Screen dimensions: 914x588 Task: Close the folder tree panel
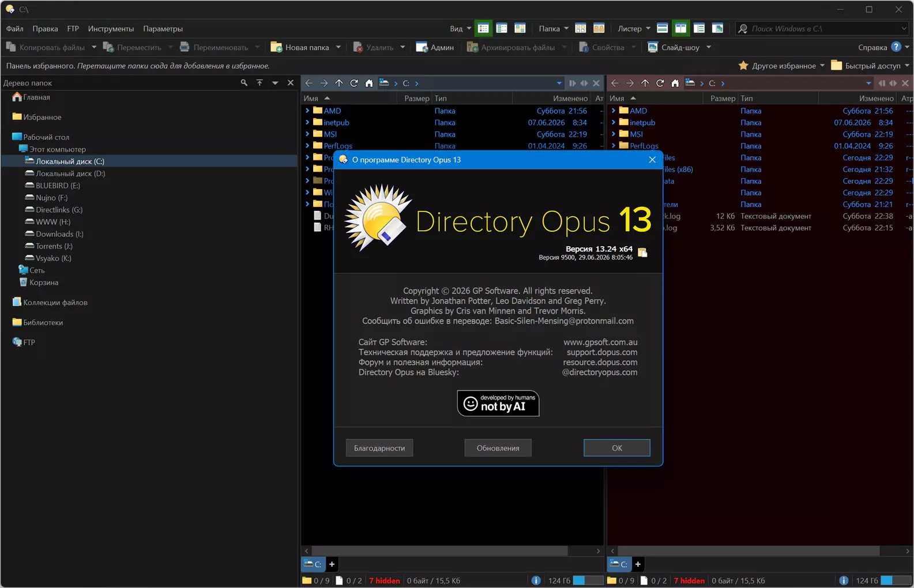tap(291, 83)
